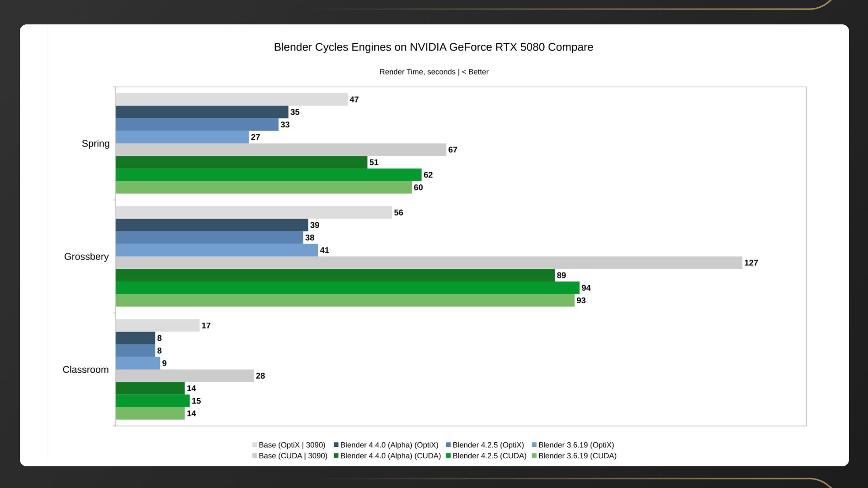Click the 'Render Time, seconds' subtitle
Image resolution: width=868 pixels, height=488 pixels.
pos(434,72)
